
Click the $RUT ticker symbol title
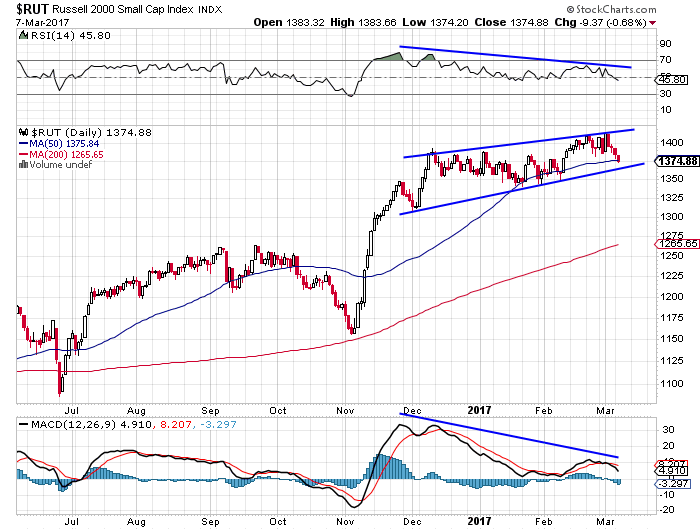32,9
